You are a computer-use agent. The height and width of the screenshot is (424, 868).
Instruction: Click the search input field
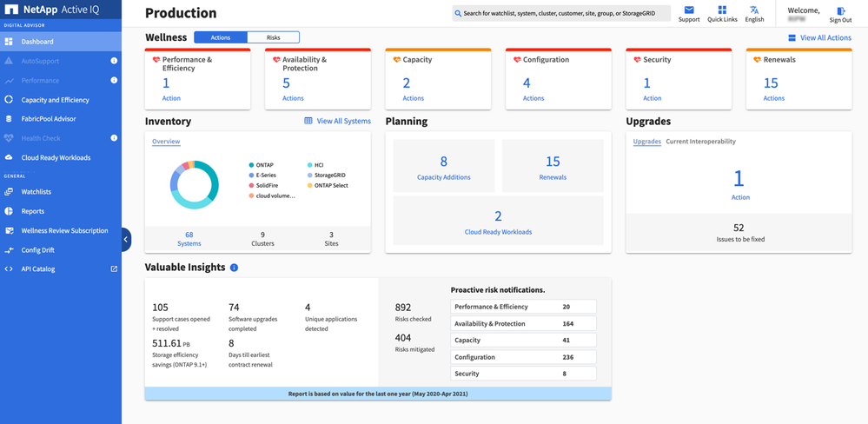[561, 13]
